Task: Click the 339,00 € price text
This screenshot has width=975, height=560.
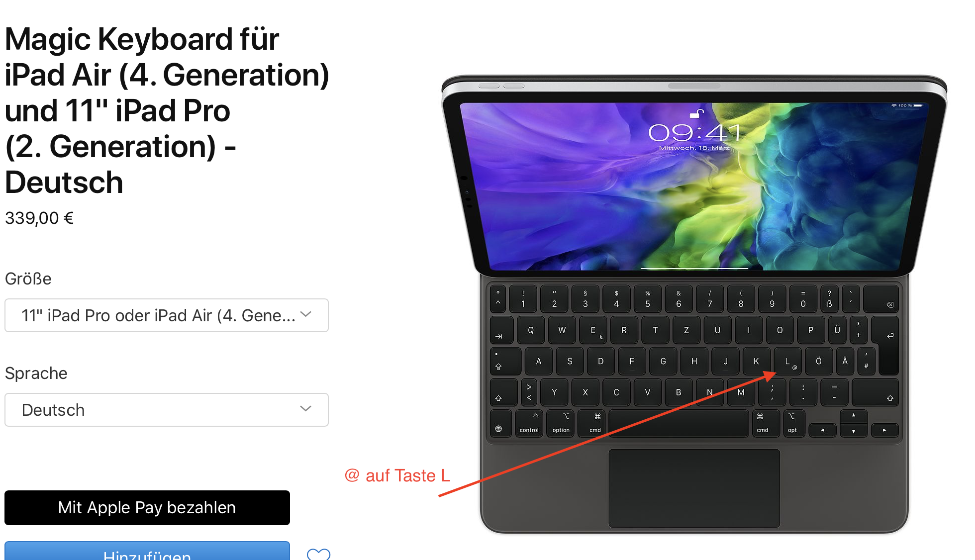Action: (39, 218)
